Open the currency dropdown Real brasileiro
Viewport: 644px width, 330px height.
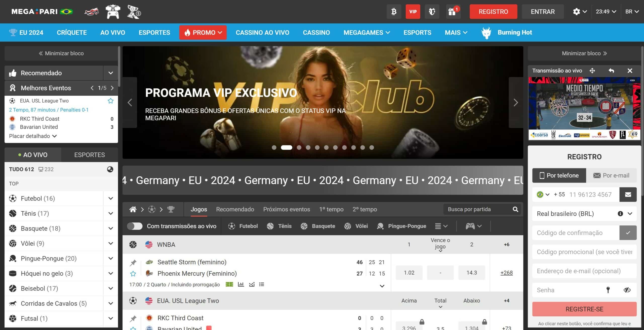coord(584,214)
